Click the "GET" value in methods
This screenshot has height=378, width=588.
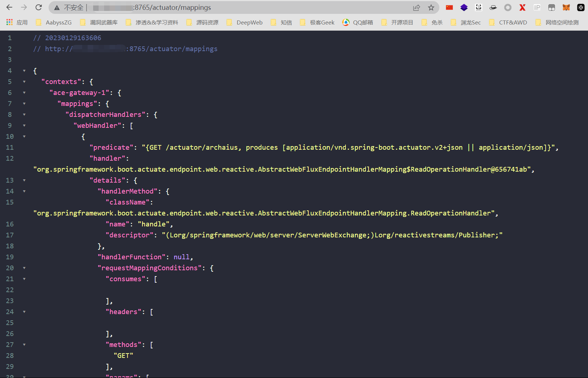coord(123,356)
